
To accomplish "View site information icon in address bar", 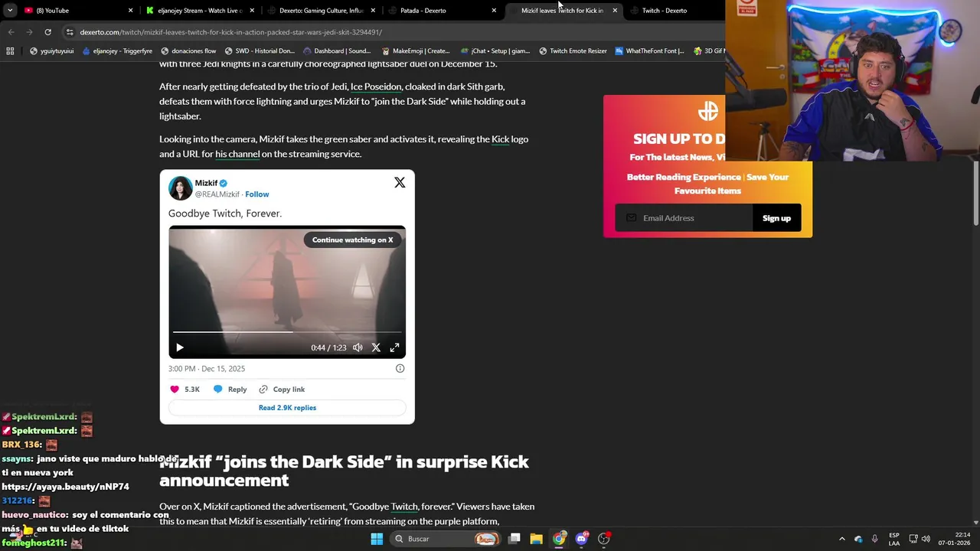I will click(x=70, y=32).
